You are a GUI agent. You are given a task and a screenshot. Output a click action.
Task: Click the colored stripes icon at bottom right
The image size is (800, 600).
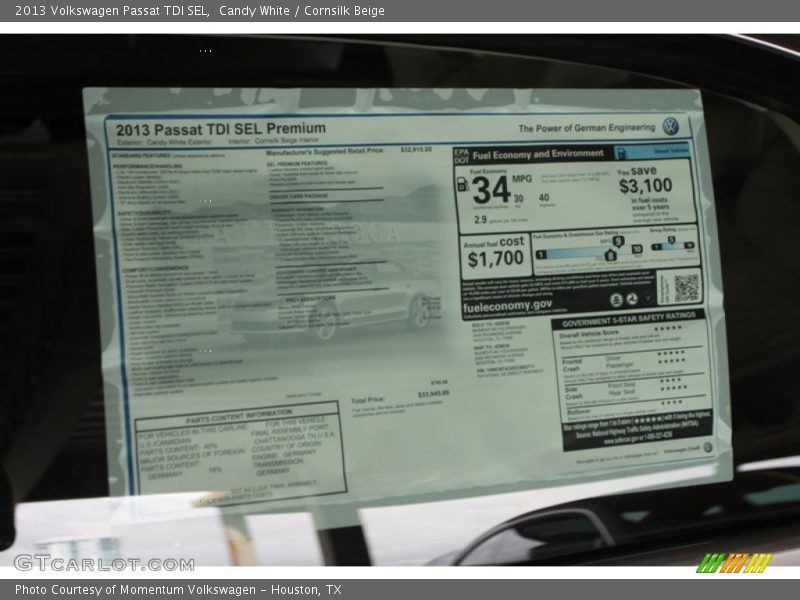734,562
